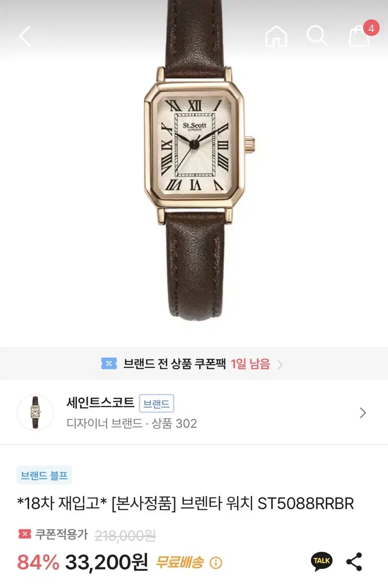This screenshot has height=588, width=388.
Task: Tap the 무료배송 label
Action: click(x=180, y=563)
